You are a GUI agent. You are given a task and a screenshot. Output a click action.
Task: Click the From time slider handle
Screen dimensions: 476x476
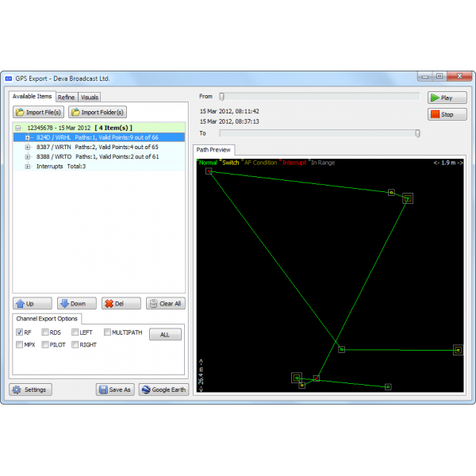pyautogui.click(x=222, y=97)
